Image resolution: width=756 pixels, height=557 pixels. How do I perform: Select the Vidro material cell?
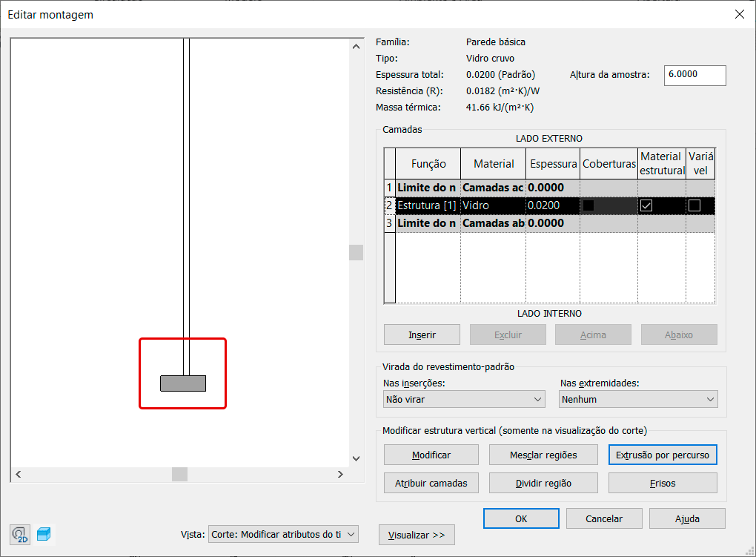(493, 205)
